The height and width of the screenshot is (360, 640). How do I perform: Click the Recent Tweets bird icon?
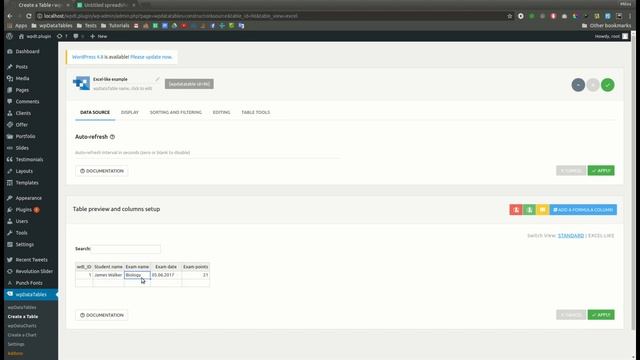click(x=10, y=260)
